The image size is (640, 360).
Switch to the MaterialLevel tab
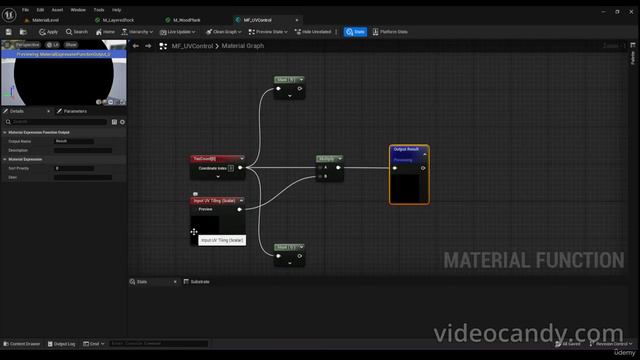click(x=45, y=20)
